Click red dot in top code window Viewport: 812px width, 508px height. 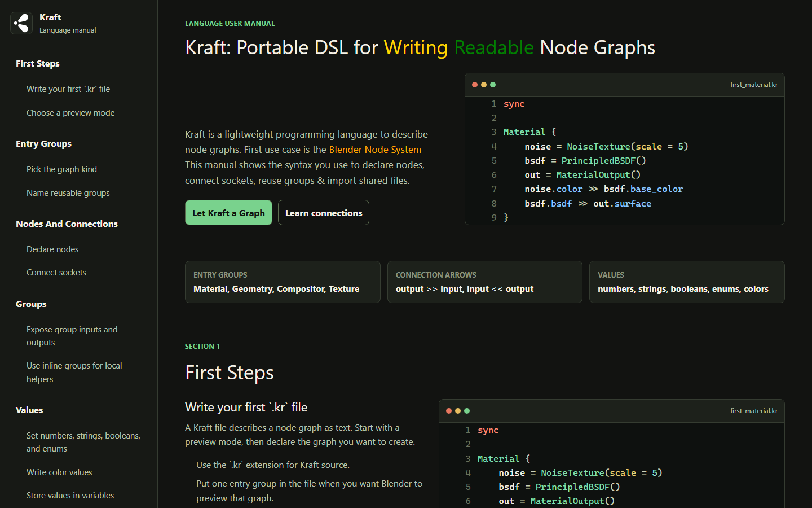[475, 85]
